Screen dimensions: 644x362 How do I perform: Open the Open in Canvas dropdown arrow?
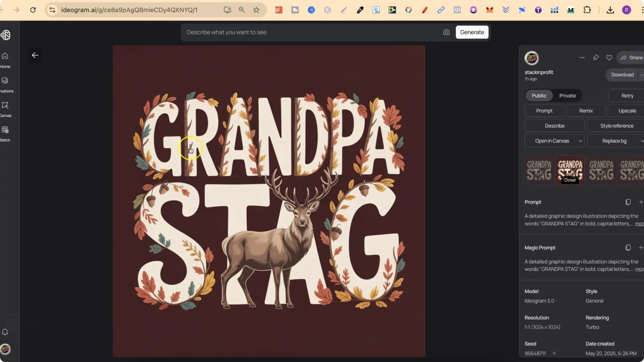click(581, 141)
